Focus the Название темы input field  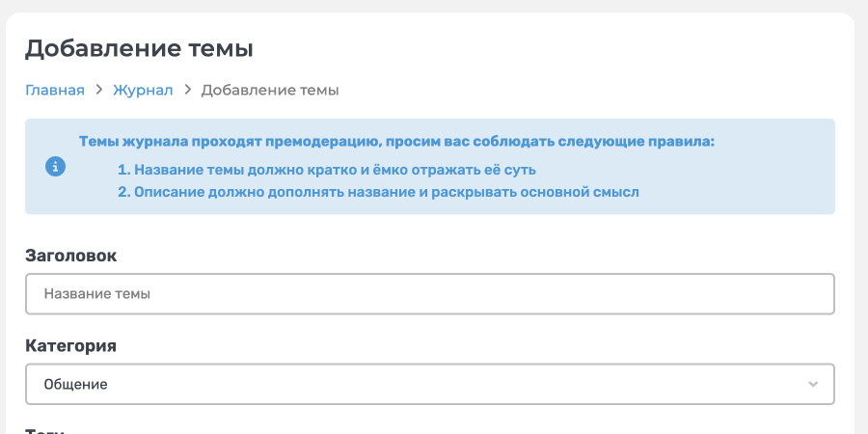(x=429, y=294)
